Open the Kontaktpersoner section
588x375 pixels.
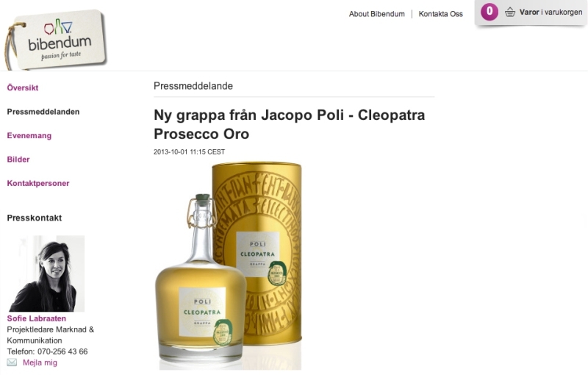tap(38, 183)
